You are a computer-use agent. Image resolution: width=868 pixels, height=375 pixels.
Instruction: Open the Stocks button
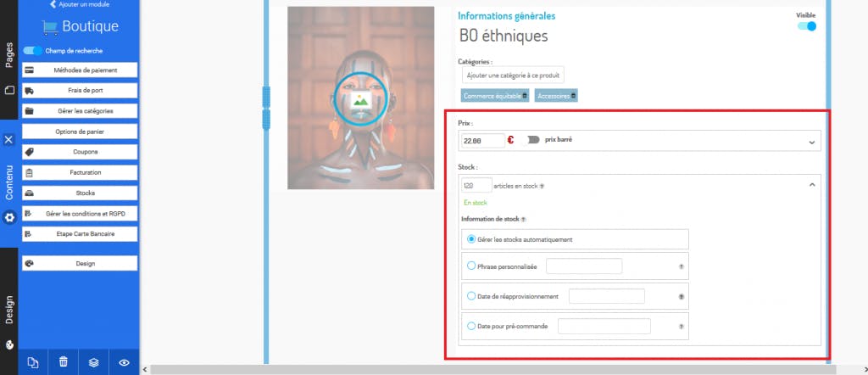80,193
